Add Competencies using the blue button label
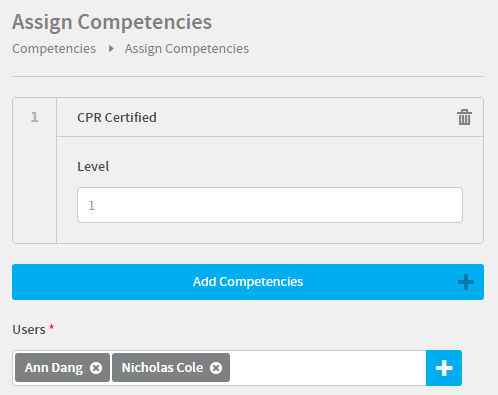498x395 pixels. (x=248, y=282)
